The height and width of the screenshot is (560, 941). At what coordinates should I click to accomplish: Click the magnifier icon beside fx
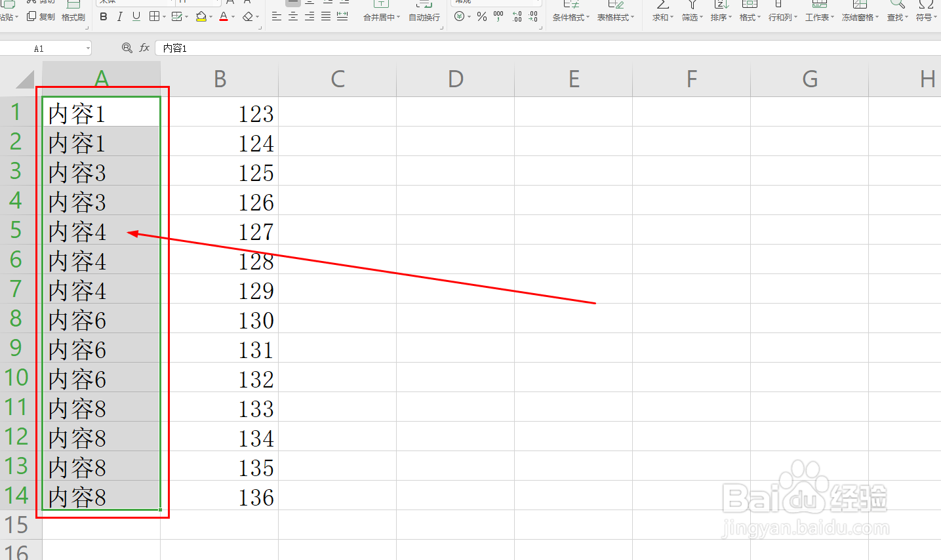click(127, 48)
